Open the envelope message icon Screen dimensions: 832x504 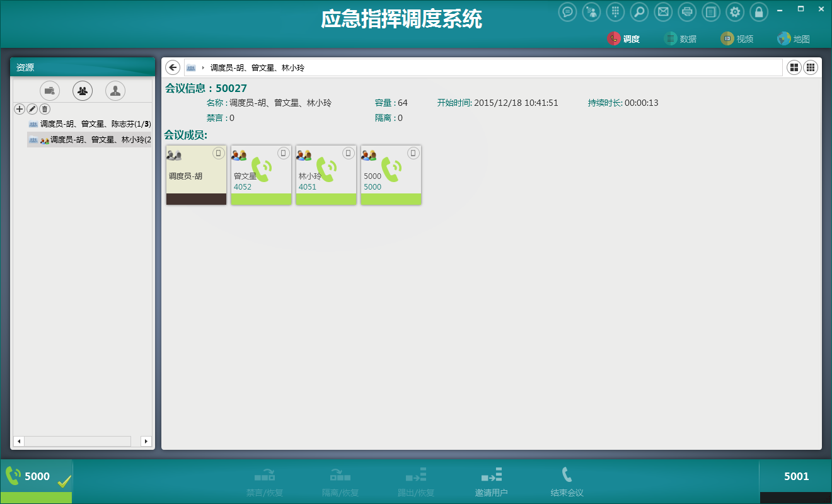662,12
